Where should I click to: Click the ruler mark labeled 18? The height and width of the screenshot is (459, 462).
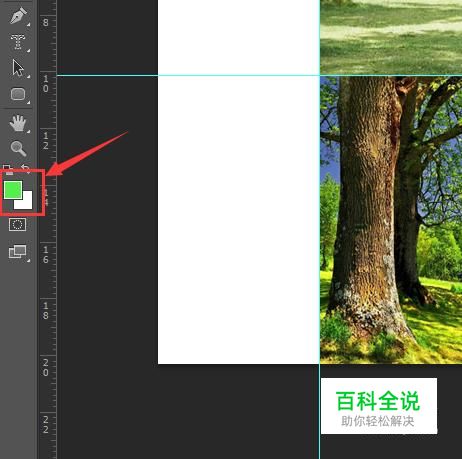pos(46,311)
